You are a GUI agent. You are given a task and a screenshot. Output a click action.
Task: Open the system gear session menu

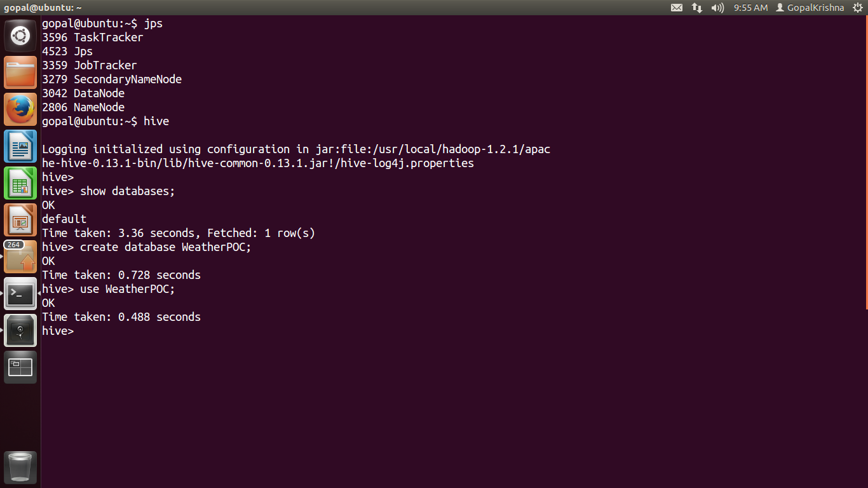pos(858,8)
